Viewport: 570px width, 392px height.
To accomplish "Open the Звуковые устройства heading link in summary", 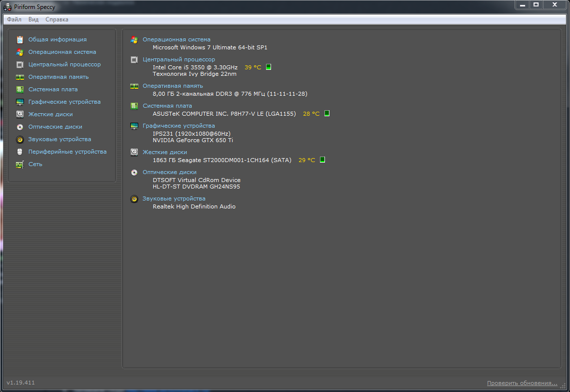I will point(174,198).
